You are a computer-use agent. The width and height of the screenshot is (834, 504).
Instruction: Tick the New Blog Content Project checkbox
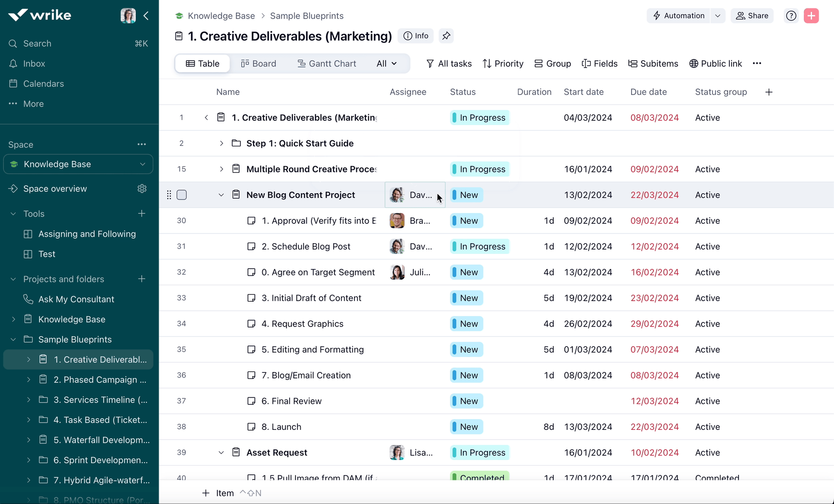182,195
